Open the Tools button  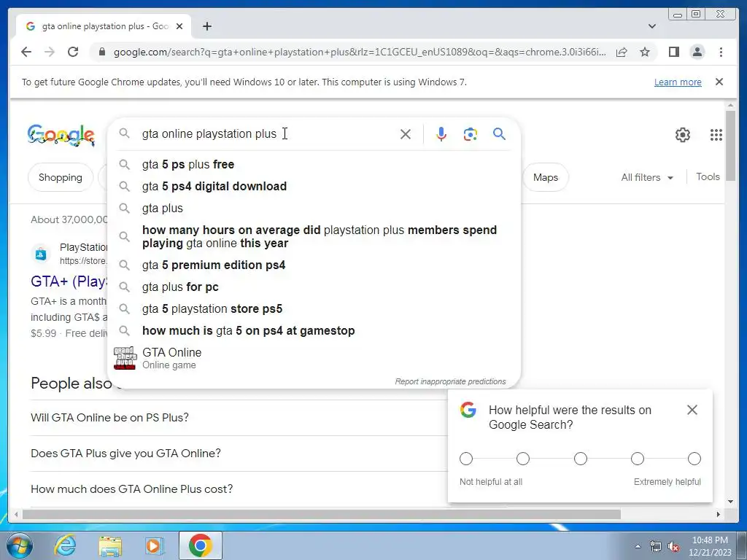[x=708, y=176]
